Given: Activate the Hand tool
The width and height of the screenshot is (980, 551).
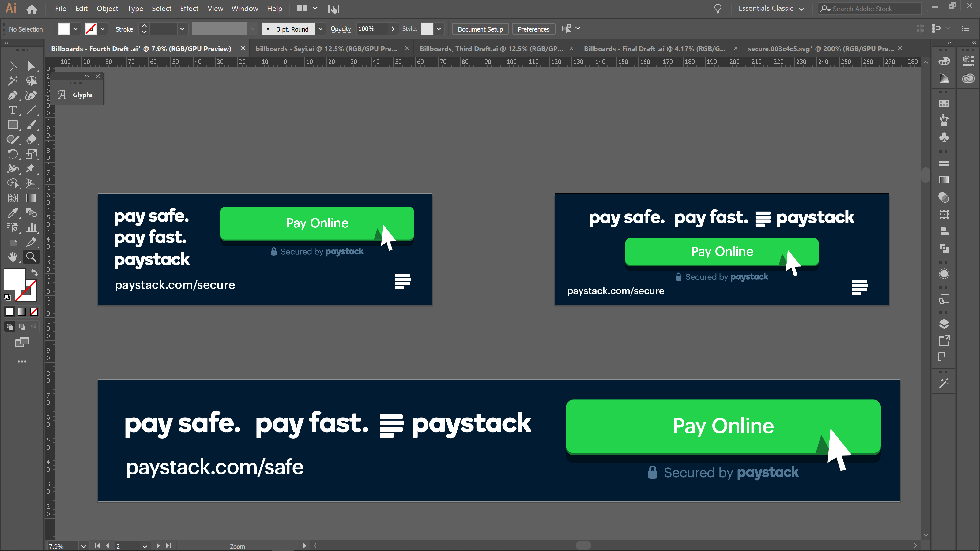Looking at the screenshot, I should 13,257.
